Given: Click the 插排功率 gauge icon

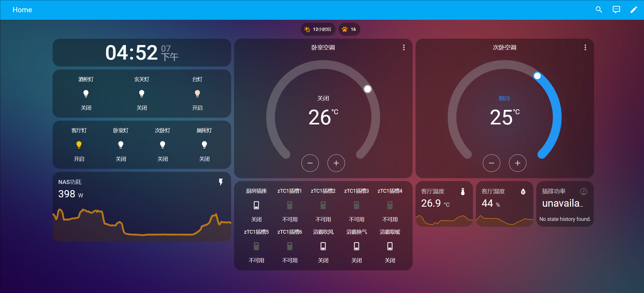Looking at the screenshot, I should 584,191.
